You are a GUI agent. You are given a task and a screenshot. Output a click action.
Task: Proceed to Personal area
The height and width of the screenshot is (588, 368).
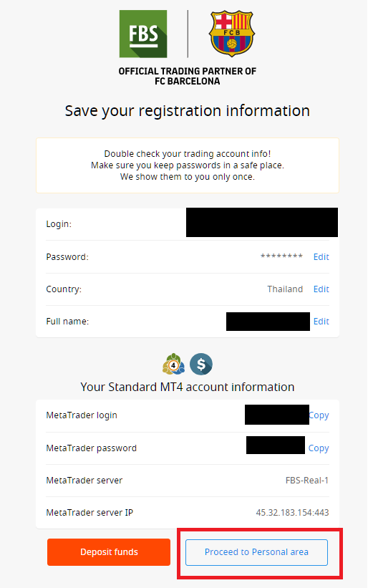(x=257, y=552)
